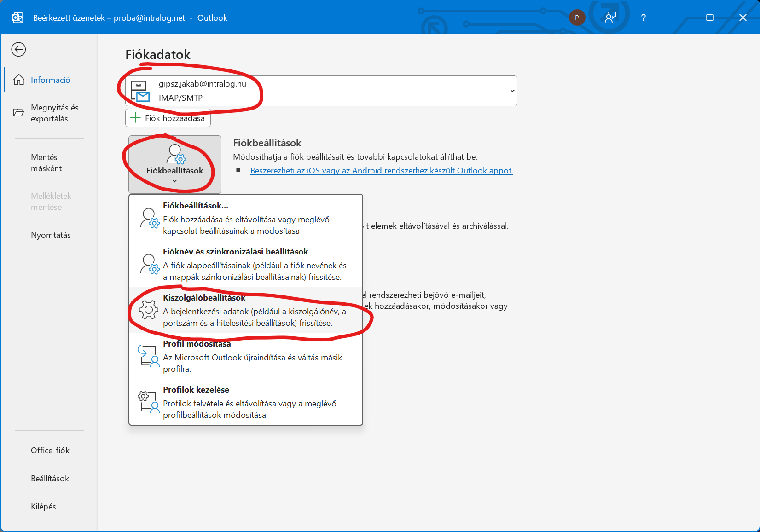This screenshot has height=532, width=760.
Task: Click Kilépés to exit Outlook
Action: (x=43, y=507)
